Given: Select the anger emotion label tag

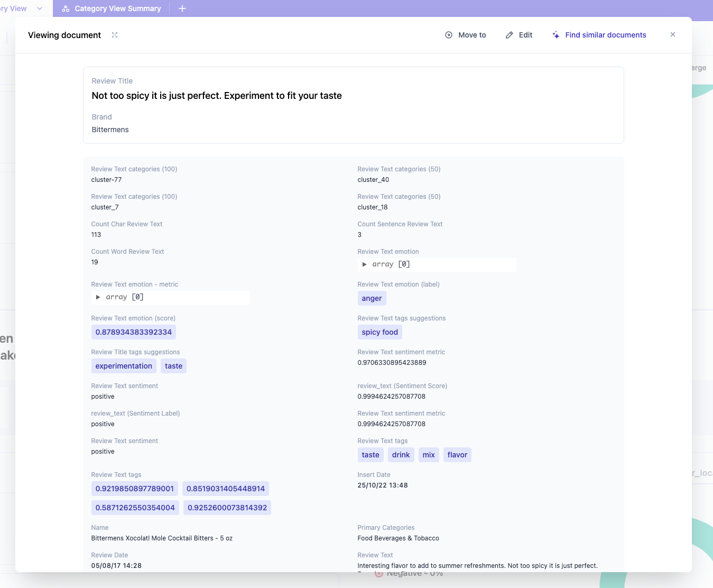Looking at the screenshot, I should pyautogui.click(x=372, y=298).
